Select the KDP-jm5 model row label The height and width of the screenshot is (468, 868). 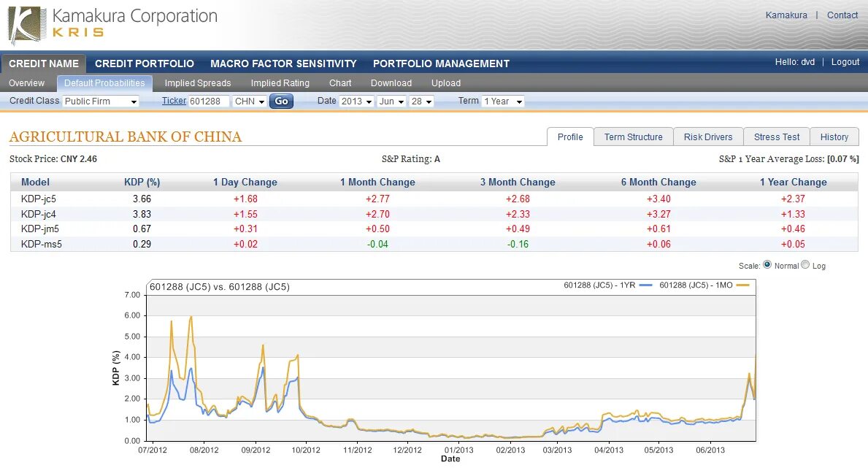click(x=40, y=229)
